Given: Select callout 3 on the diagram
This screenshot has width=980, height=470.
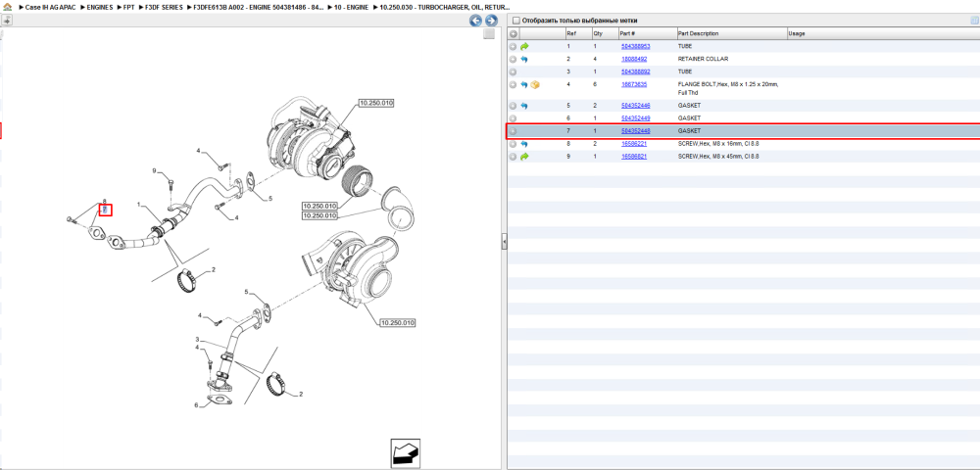Looking at the screenshot, I should pos(197,339).
